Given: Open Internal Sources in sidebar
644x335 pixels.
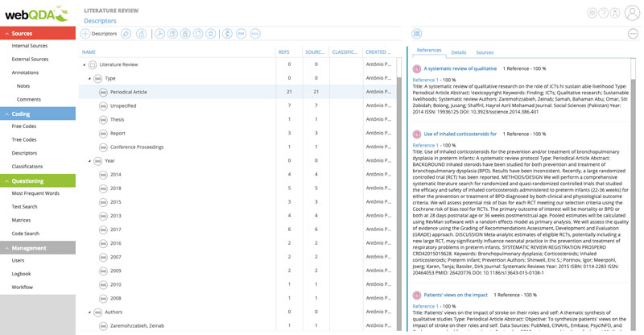Looking at the screenshot, I should 30,46.
